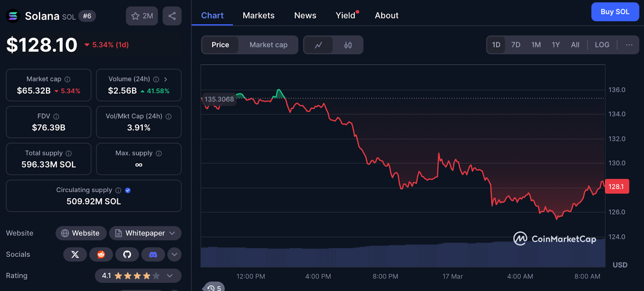The height and width of the screenshot is (291, 644).
Task: Click the Market cap info icon
Action: click(x=68, y=80)
